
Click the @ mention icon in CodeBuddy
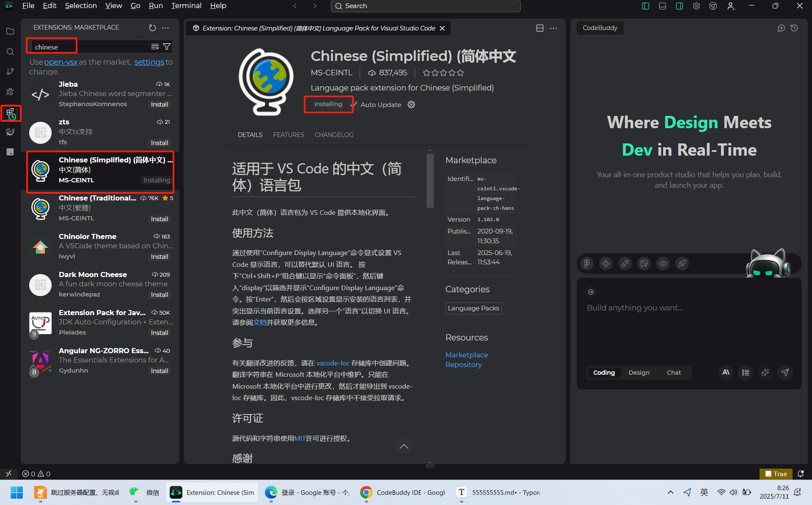(x=591, y=292)
